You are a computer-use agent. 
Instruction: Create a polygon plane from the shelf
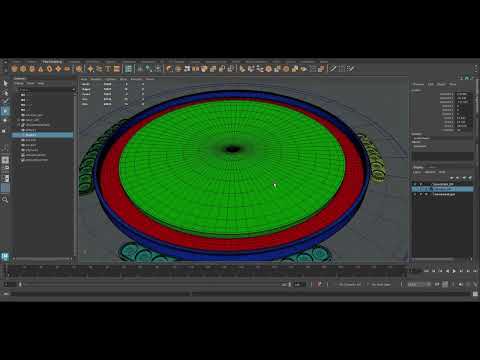(58, 69)
